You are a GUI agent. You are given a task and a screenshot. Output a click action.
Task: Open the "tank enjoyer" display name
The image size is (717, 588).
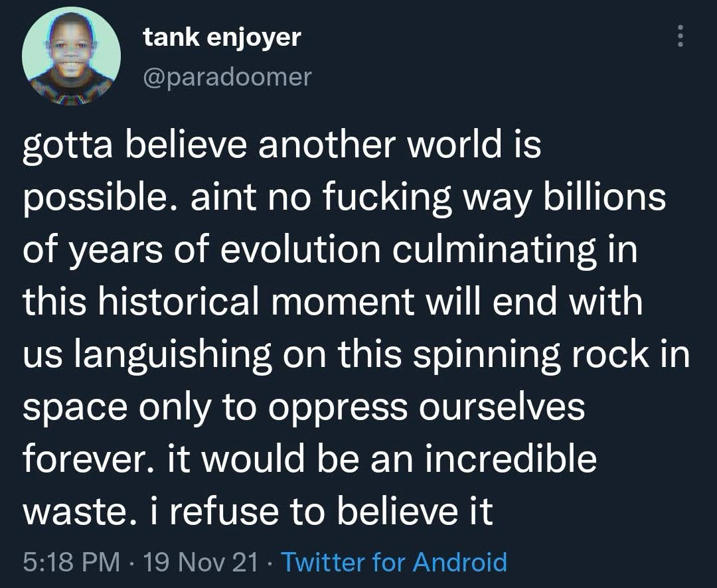click(x=222, y=37)
